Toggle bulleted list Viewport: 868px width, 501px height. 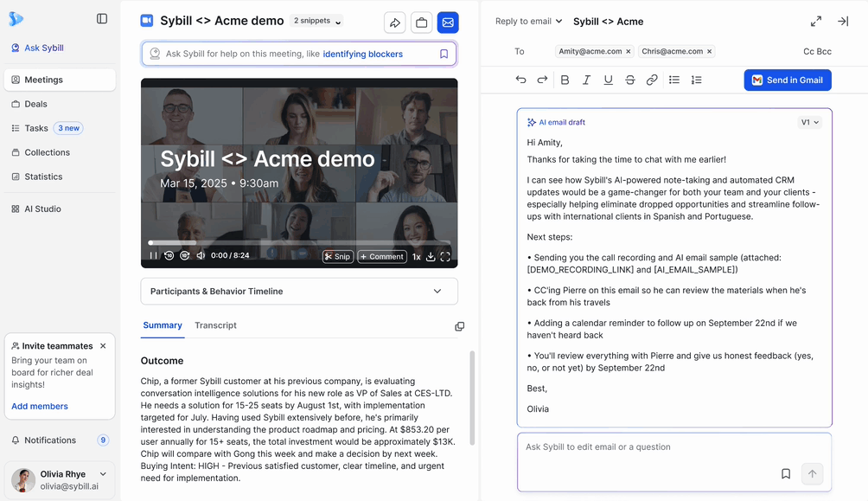tap(674, 80)
